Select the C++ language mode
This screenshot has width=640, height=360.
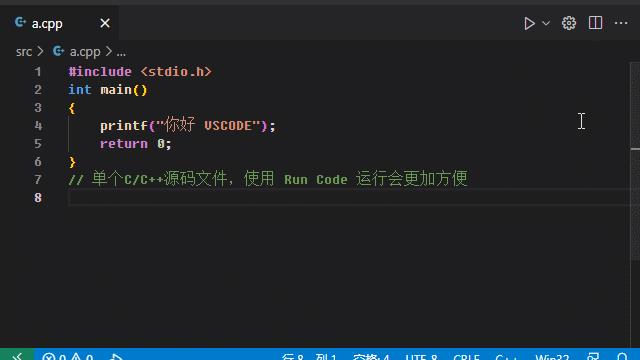[x=506, y=356]
